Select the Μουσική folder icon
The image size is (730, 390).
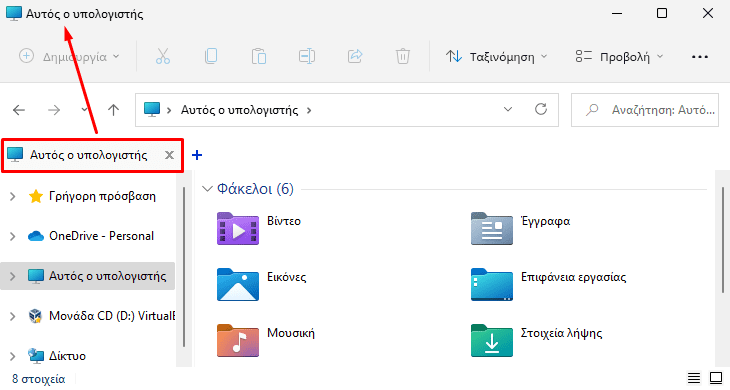tap(237, 340)
